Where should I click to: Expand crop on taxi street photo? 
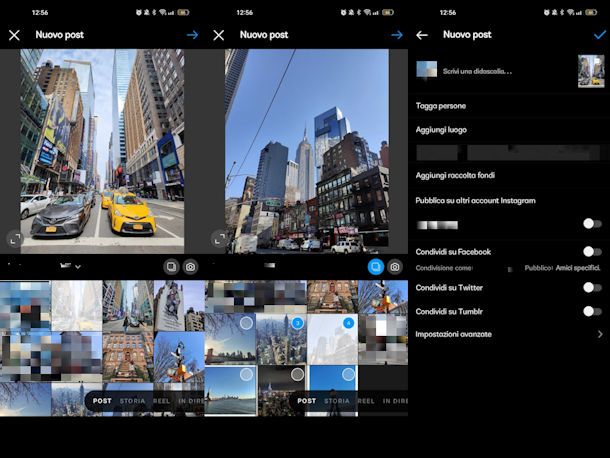click(x=15, y=239)
